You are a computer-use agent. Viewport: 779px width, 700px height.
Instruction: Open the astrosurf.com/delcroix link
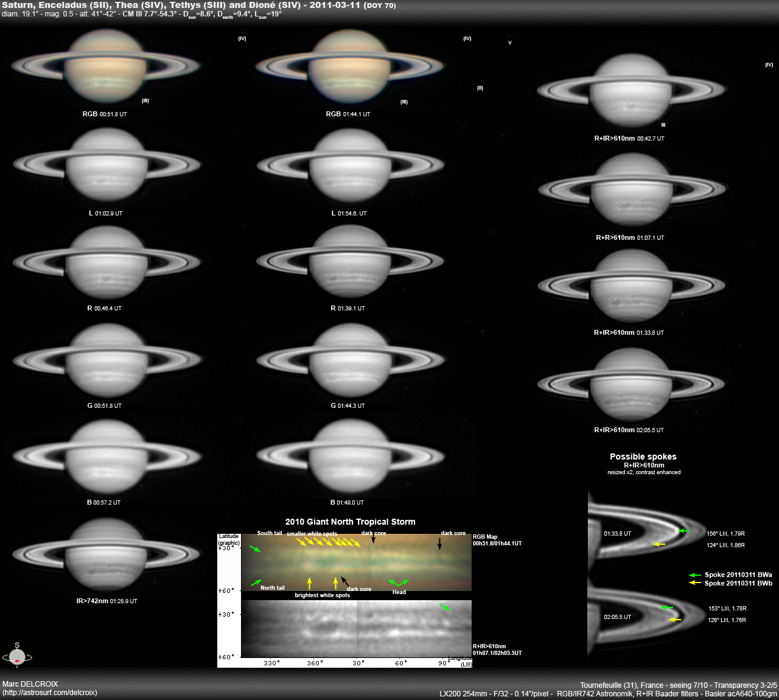50,693
